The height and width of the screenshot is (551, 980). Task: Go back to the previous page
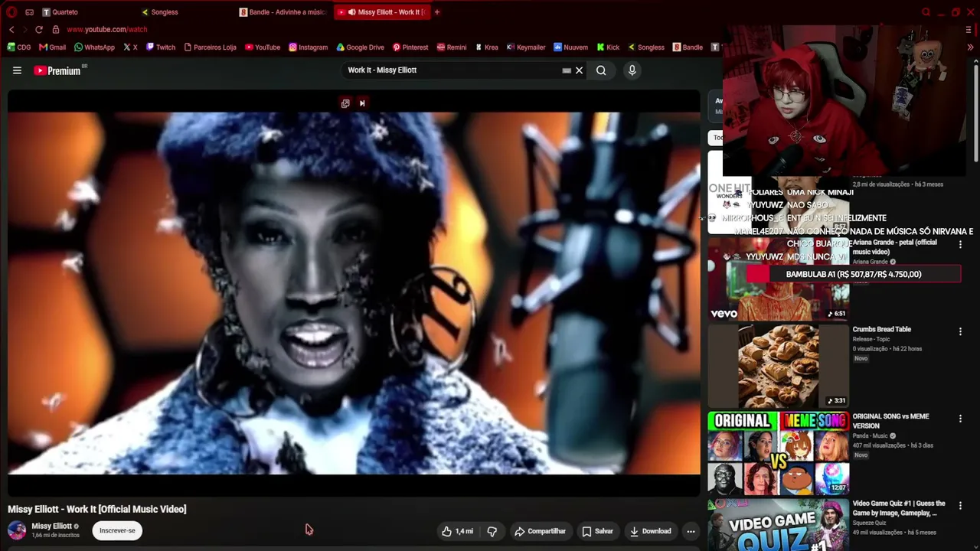coord(11,29)
